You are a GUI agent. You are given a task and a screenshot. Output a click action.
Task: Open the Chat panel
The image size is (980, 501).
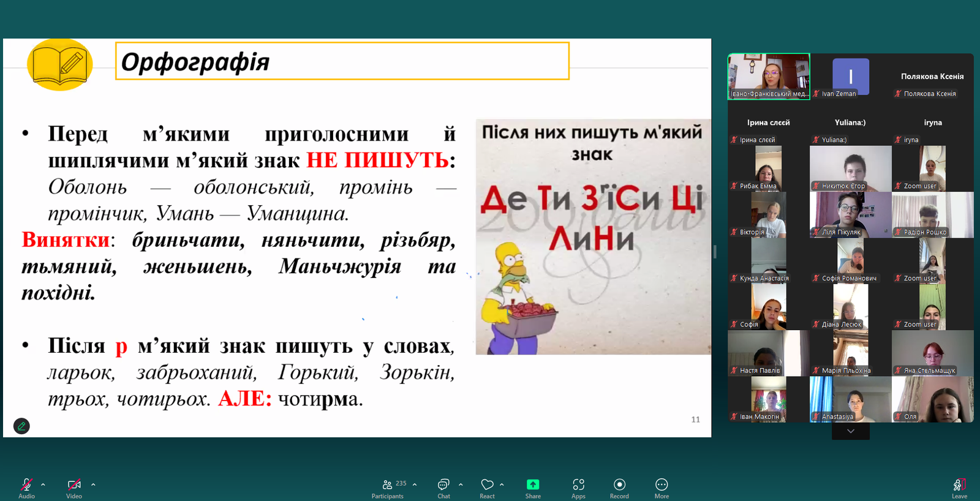(443, 488)
